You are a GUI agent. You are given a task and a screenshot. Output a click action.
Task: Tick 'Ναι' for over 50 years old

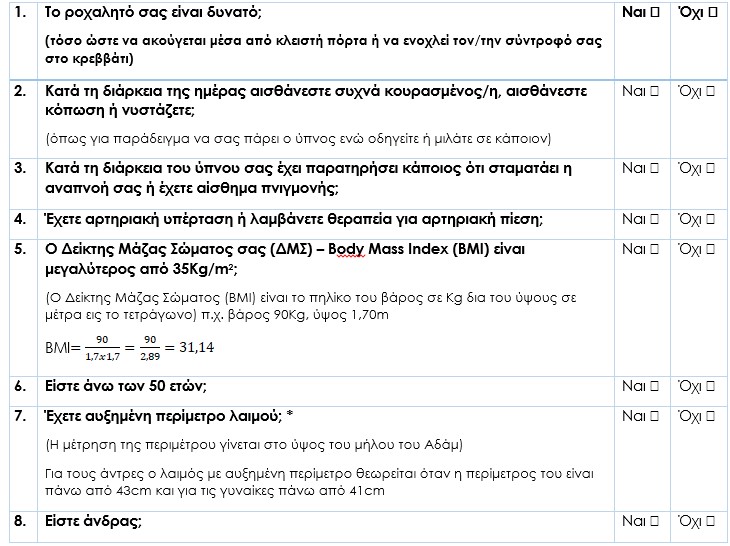click(x=654, y=385)
